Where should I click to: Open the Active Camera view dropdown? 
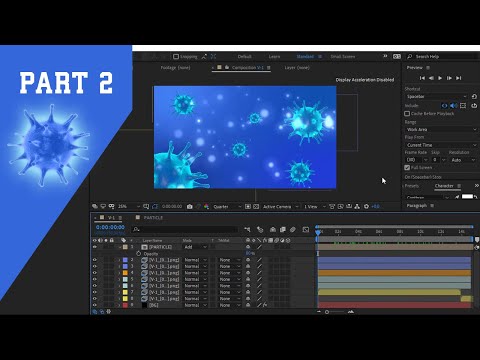(281, 207)
